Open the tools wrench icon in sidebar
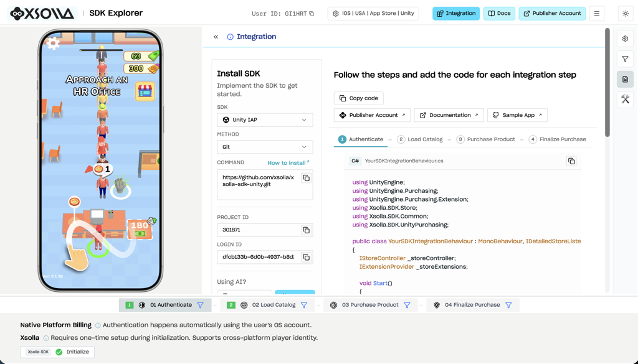638x364 pixels. pyautogui.click(x=625, y=99)
